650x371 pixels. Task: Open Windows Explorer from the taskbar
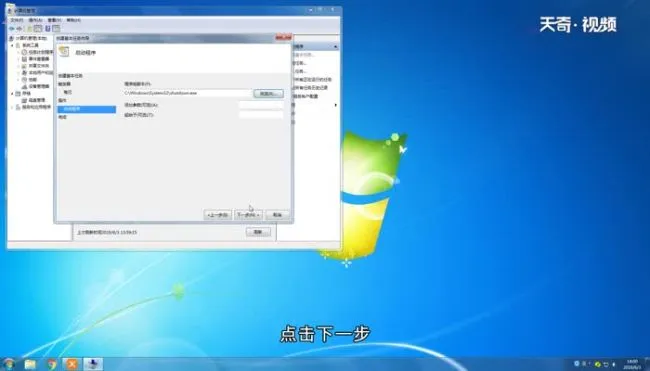[30, 364]
